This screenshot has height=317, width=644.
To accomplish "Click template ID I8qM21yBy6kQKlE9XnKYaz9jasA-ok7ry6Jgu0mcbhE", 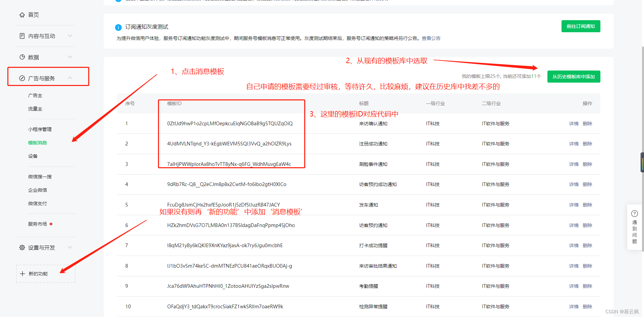I will (x=225, y=245).
